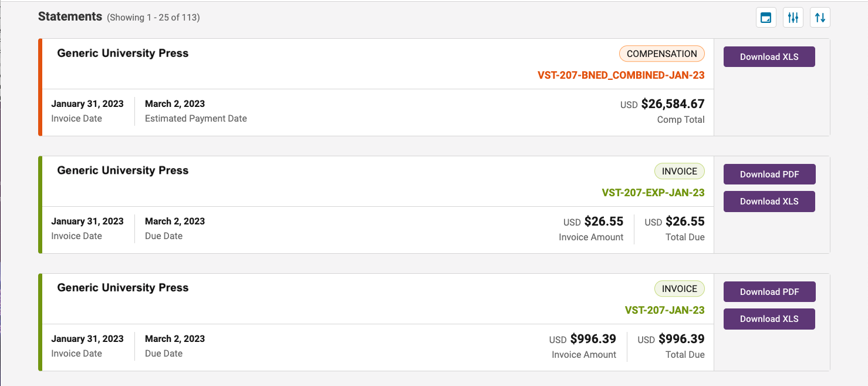Download XLS for VST-207-EXP-JAN-23 invoice
868x386 pixels.
click(x=769, y=202)
